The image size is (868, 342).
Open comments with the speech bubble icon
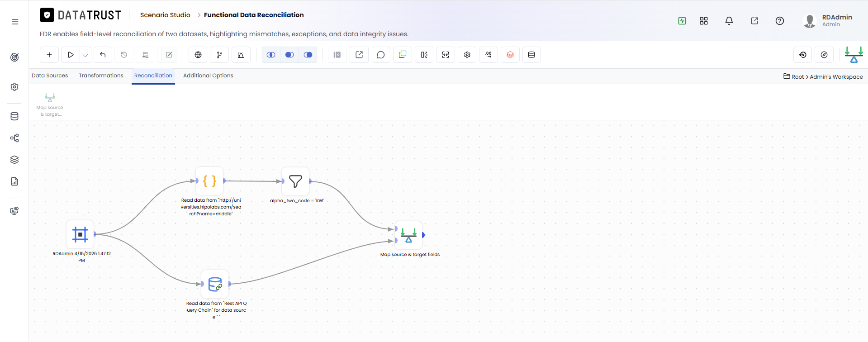coord(381,55)
